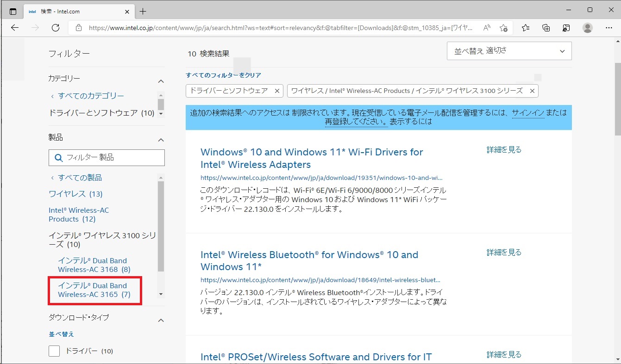Clear all filters with すべてのフィルターをクリア
Image resolution: width=621 pixels, height=364 pixels.
click(224, 75)
